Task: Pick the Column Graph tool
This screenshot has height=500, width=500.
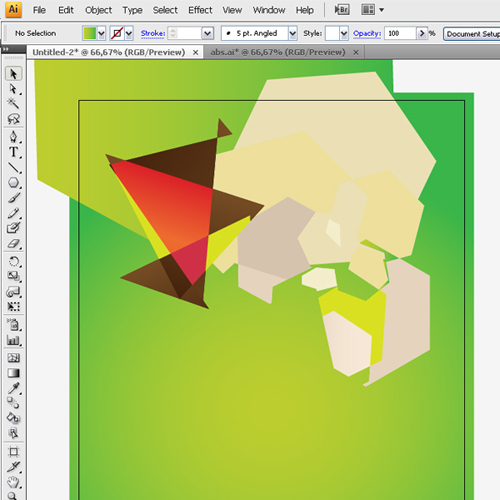Action: click(x=13, y=340)
